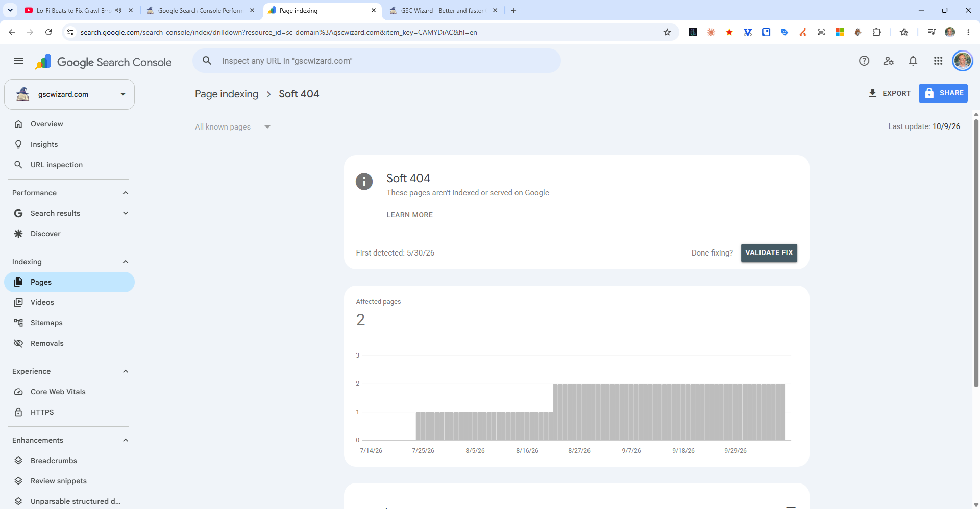The height and width of the screenshot is (509, 980).
Task: Open the tab search dropdown arrow
Action: [10, 10]
